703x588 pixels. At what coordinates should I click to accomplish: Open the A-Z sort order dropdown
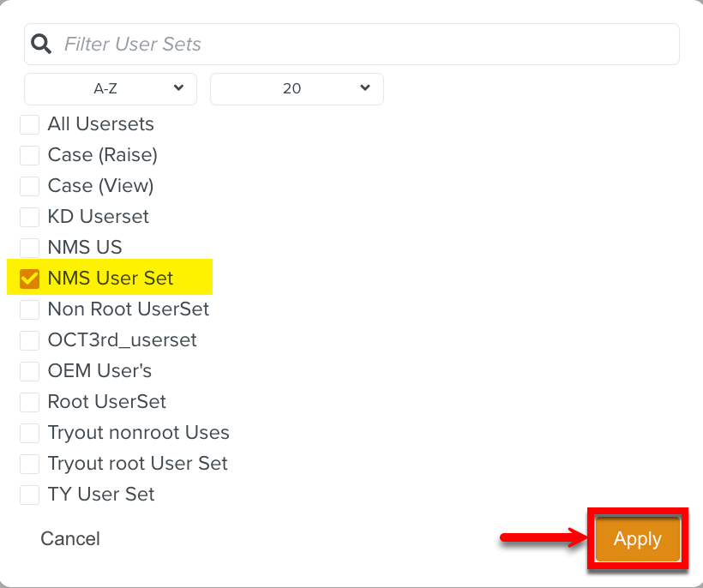tap(111, 88)
